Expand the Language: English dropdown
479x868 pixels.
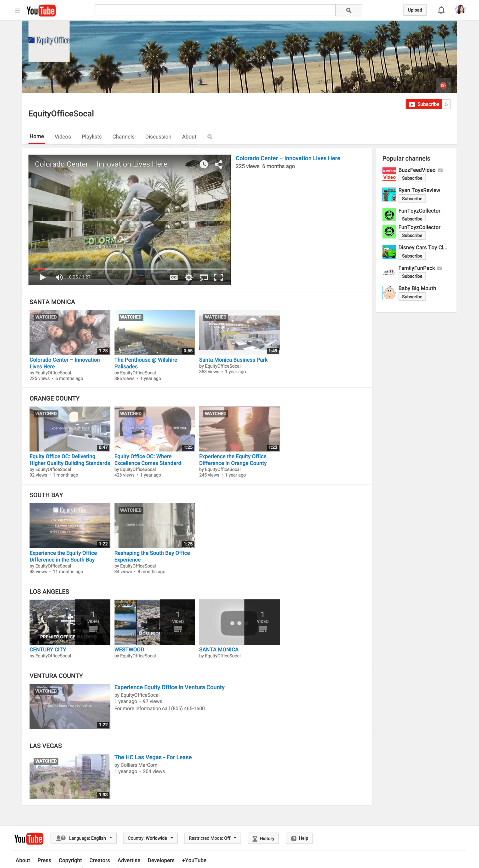84,838
